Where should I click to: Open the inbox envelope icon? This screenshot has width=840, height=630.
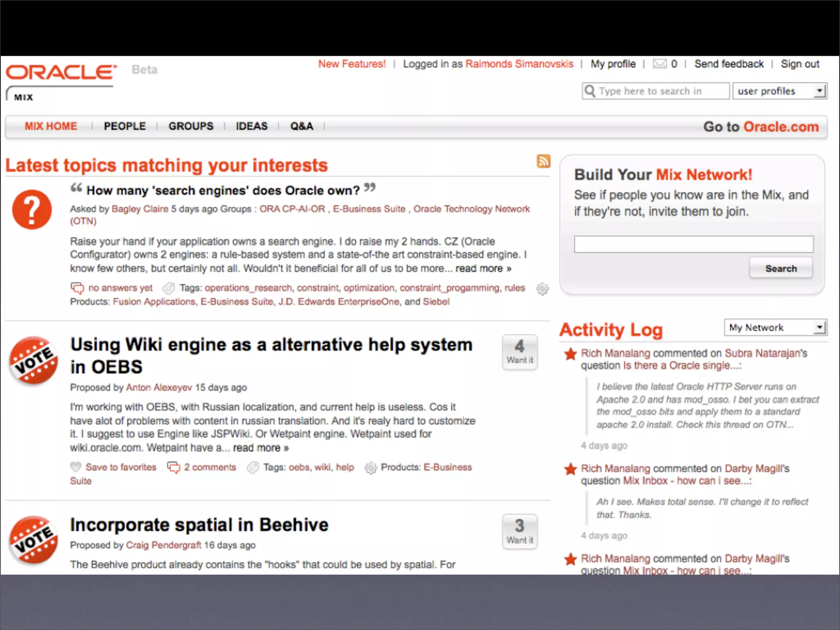pos(660,64)
